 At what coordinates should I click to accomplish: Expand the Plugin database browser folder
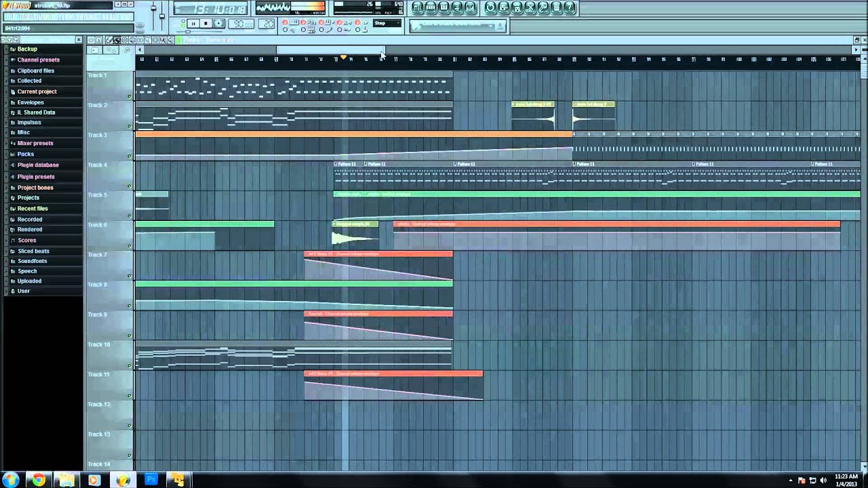coord(38,165)
